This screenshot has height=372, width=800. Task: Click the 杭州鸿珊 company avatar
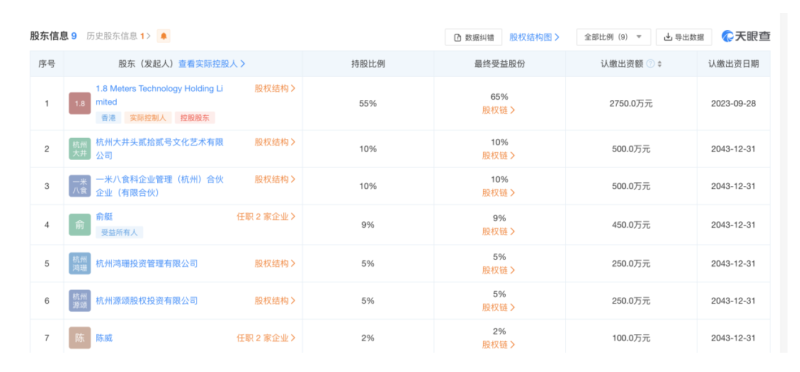[80, 263]
